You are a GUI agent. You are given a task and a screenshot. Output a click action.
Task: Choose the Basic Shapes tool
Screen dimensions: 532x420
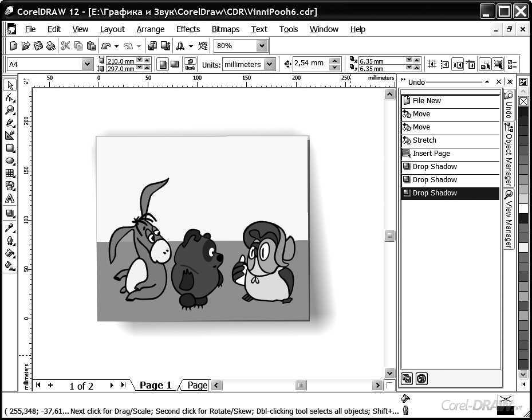(x=10, y=186)
